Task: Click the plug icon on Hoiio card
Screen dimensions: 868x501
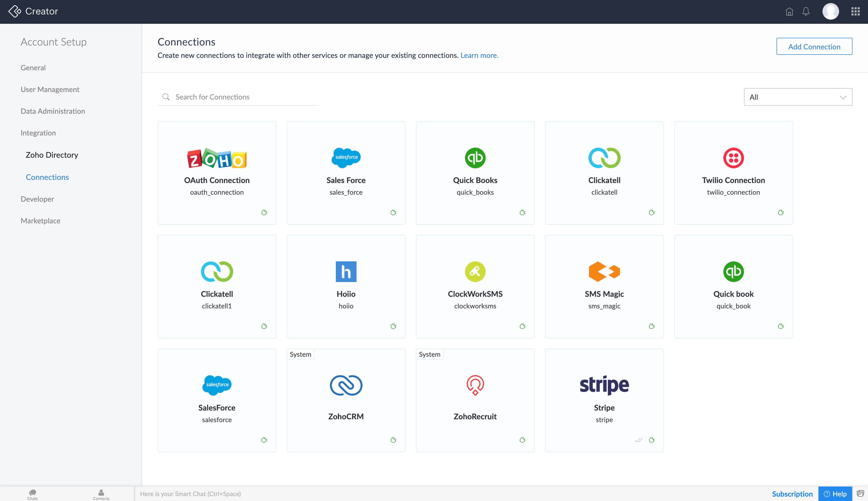Action: pyautogui.click(x=393, y=326)
